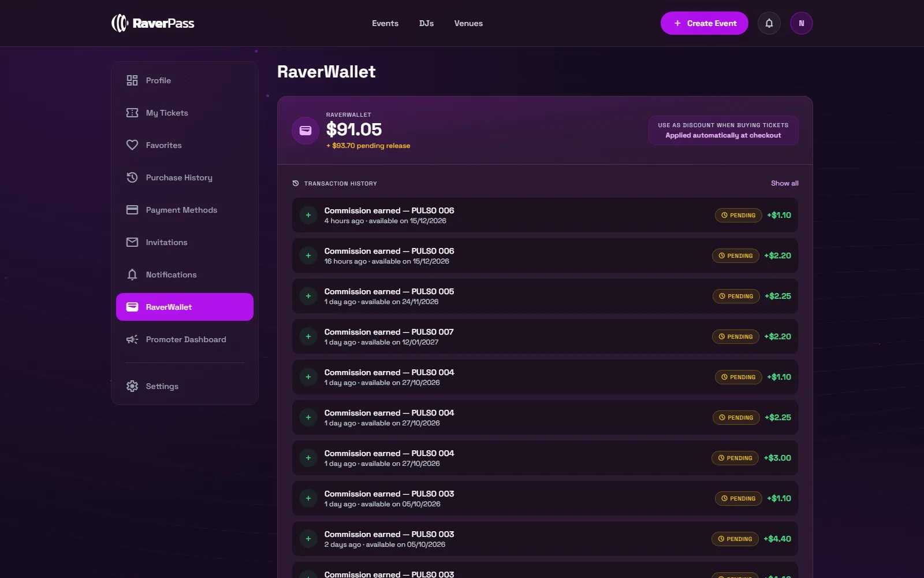The image size is (924, 578).
Task: Click the sidebar Notifications bell icon
Action: coord(132,275)
